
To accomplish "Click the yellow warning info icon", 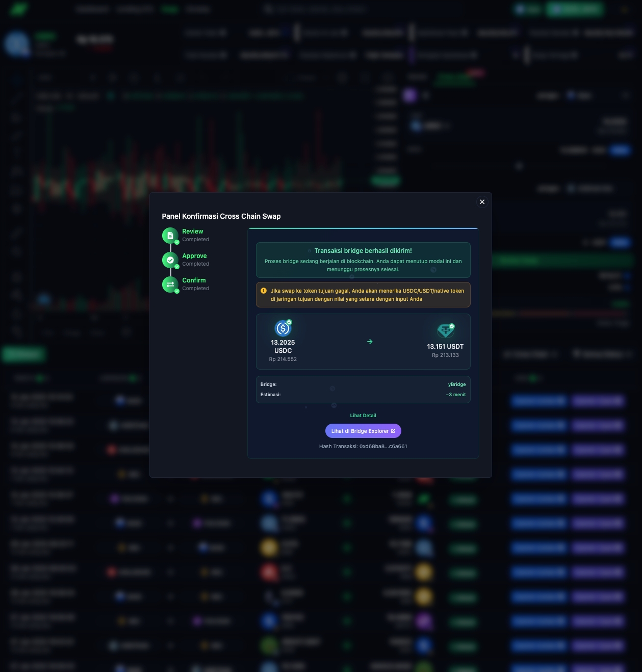I will (x=264, y=291).
